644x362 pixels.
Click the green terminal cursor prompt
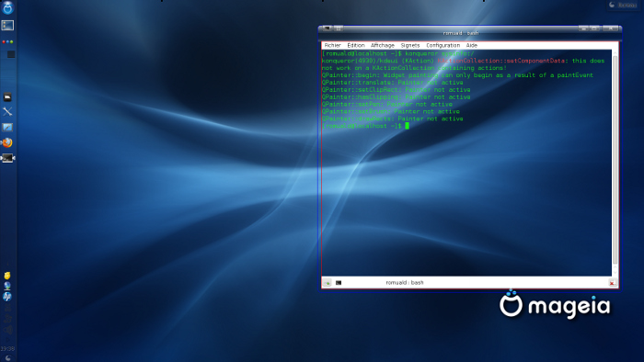point(407,126)
